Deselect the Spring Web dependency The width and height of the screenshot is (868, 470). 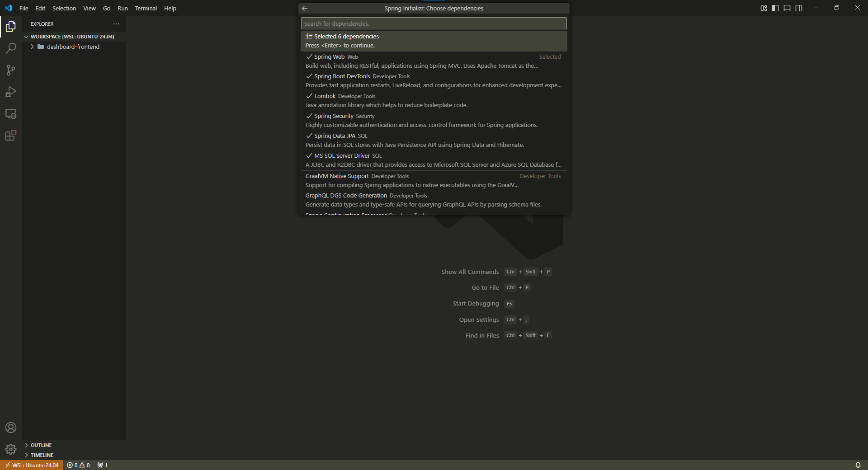(x=434, y=61)
